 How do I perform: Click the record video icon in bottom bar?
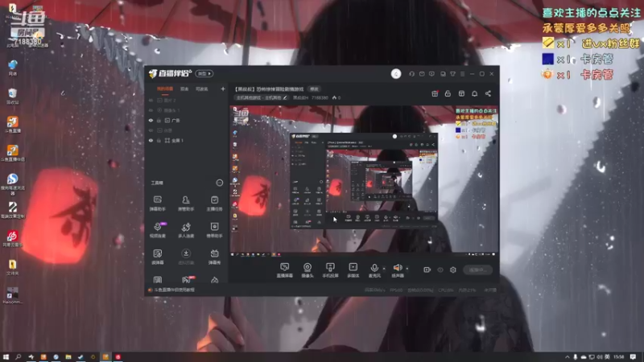[x=427, y=269]
